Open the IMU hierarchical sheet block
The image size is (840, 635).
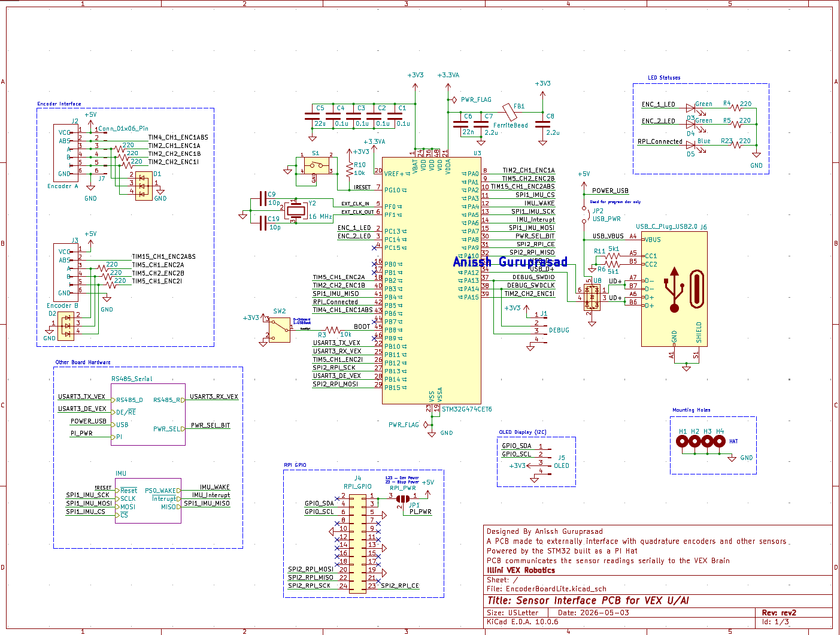point(148,501)
